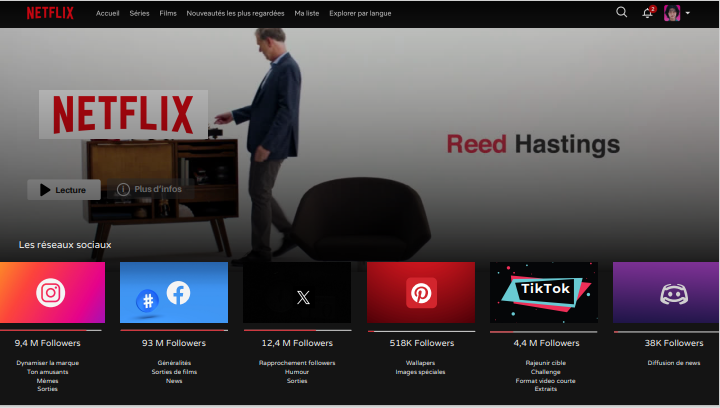The image size is (720, 408).
Task: Go to the Accueil menu item
Action: 107,13
